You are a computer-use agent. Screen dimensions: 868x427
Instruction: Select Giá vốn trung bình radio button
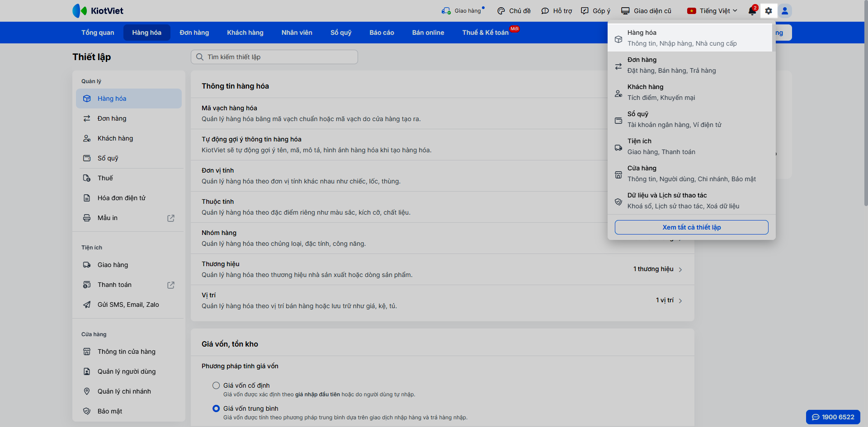pyautogui.click(x=216, y=408)
